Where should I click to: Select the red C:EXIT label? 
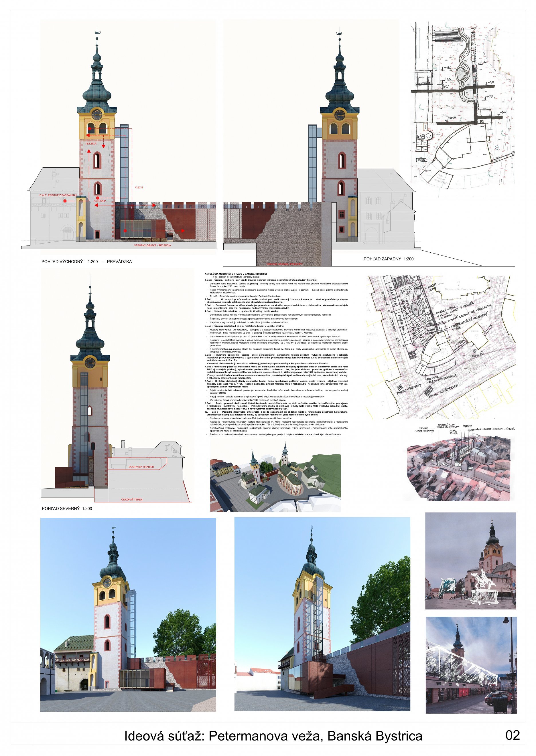139,187
